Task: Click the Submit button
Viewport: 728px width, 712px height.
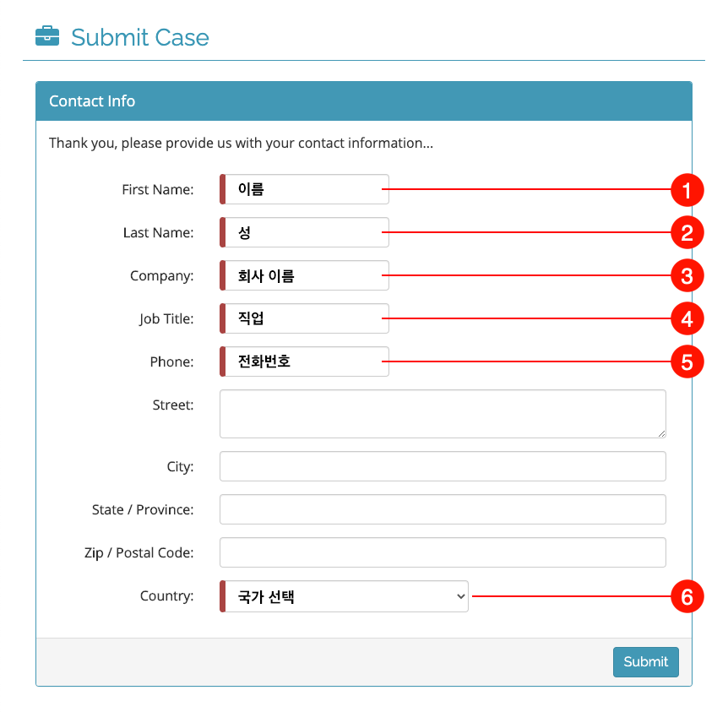Action: 646,662
